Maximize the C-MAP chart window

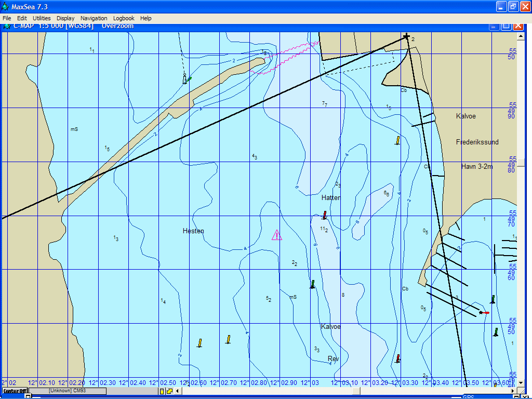(506, 26)
